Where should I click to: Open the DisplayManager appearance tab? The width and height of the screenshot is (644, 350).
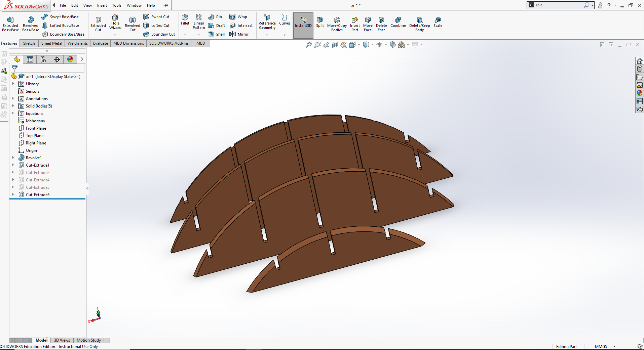[x=70, y=59]
